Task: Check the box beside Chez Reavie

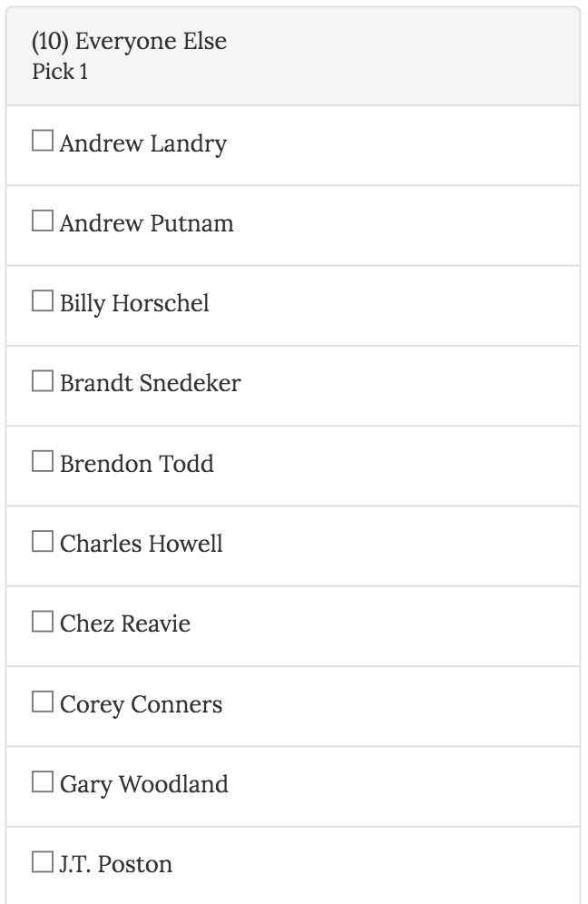Action: tap(43, 622)
